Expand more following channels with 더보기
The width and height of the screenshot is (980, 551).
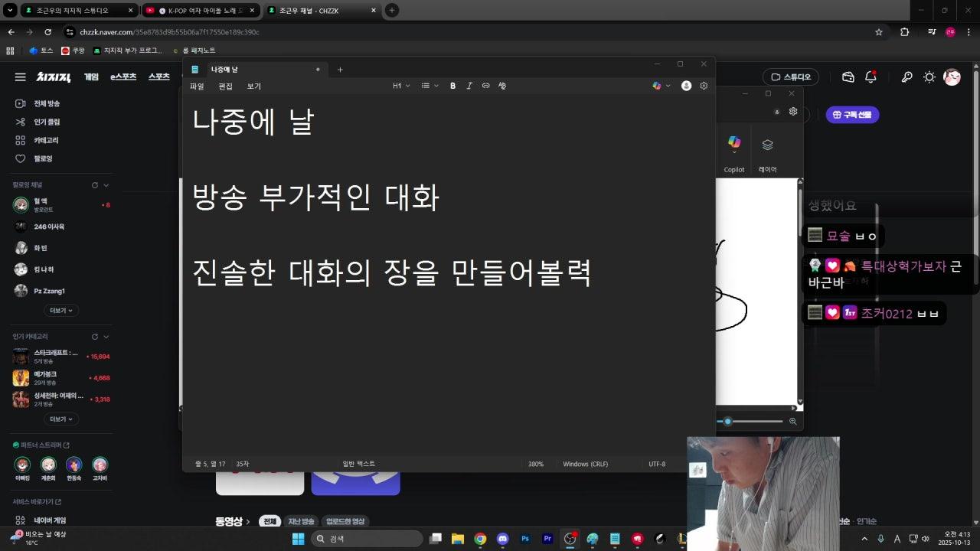pos(61,311)
